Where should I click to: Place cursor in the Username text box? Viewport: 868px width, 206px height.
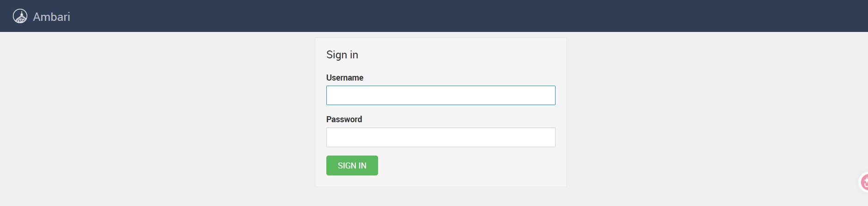click(440, 95)
